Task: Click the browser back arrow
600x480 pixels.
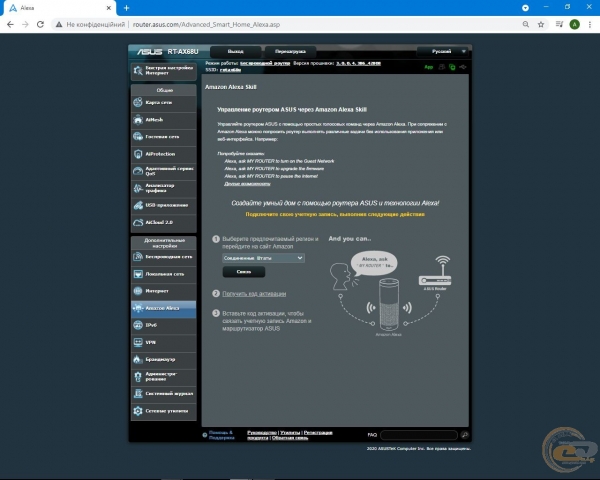Action: point(10,24)
